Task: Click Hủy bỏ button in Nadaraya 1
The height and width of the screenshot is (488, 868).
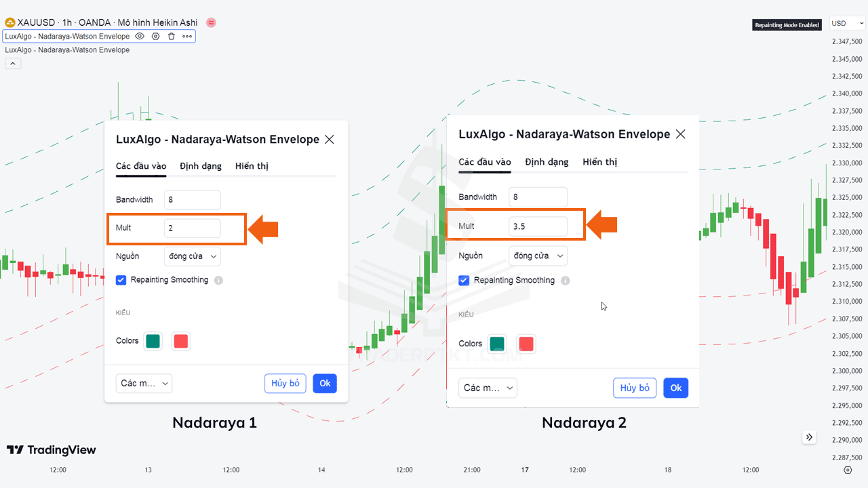Action: [285, 383]
